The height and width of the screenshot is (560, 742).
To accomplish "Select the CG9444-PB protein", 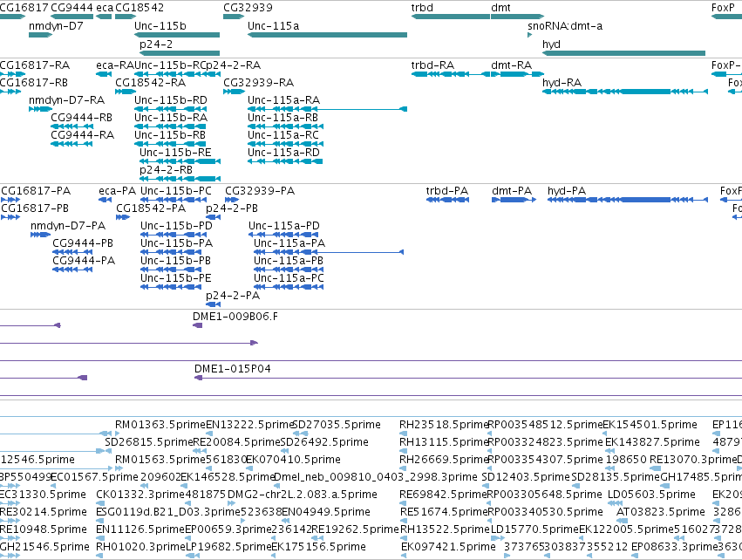I will (72, 252).
